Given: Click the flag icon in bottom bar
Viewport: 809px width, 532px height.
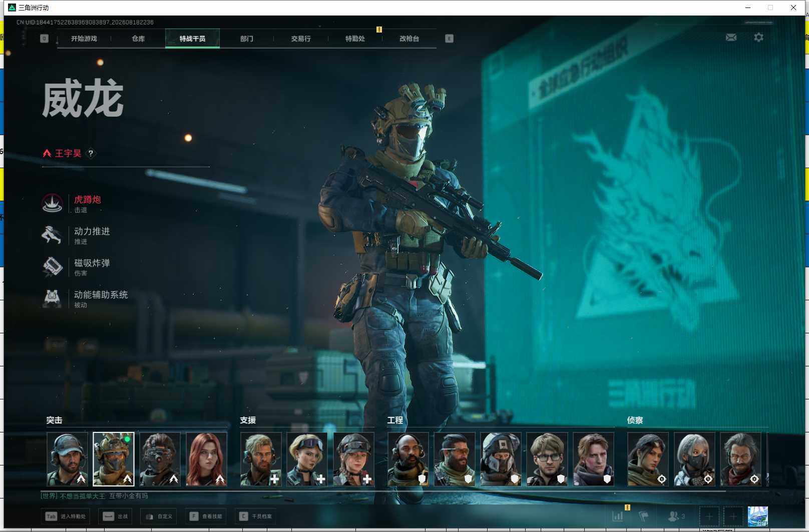Looking at the screenshot, I should pyautogui.click(x=644, y=516).
